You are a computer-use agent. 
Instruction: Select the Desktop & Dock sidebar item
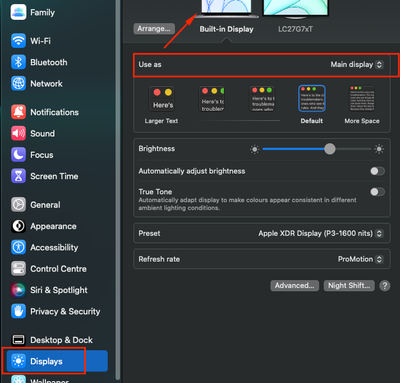click(55, 340)
